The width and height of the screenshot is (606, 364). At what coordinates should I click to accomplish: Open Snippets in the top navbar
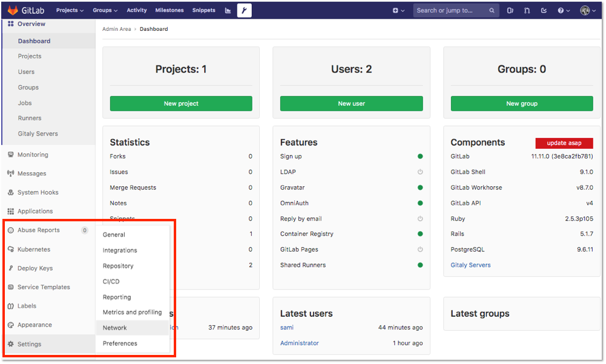coord(203,10)
